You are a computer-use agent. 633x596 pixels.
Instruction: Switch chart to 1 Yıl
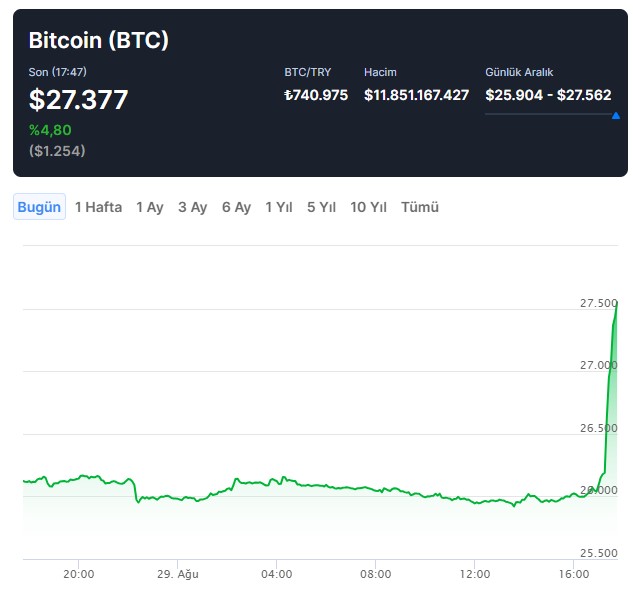tap(279, 207)
